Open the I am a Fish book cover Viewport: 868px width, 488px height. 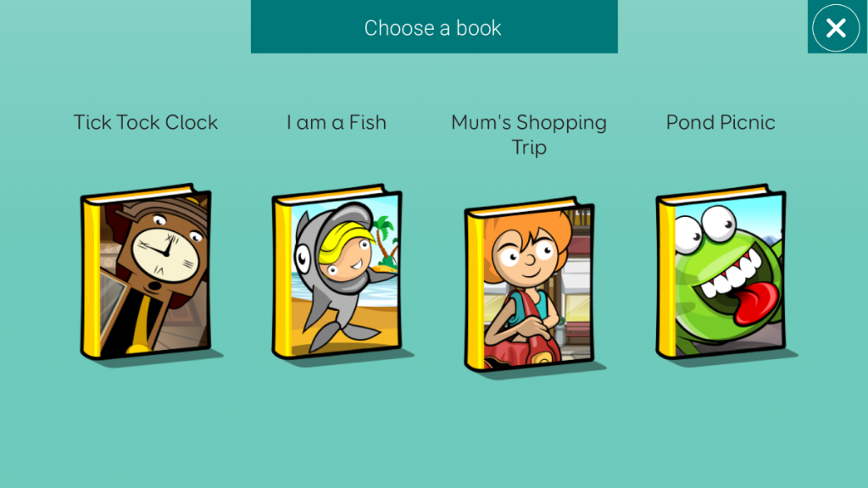click(x=337, y=272)
